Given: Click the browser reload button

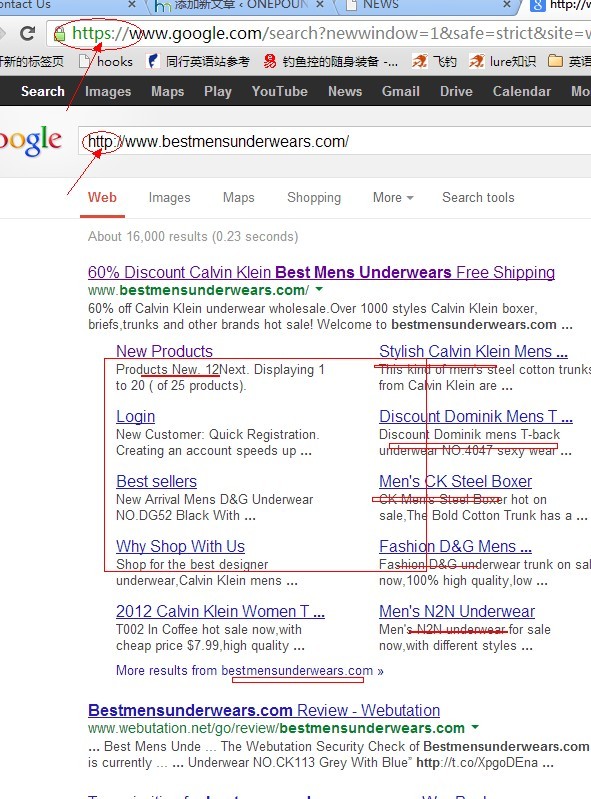Looking at the screenshot, I should pos(28,34).
